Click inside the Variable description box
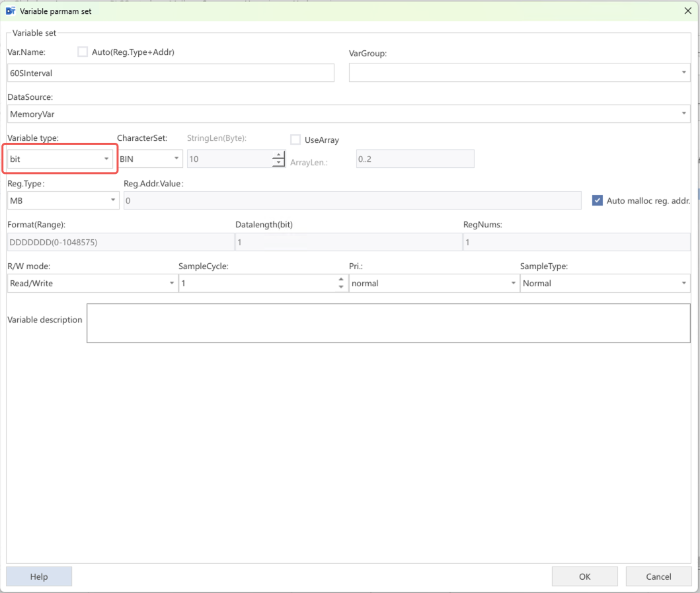This screenshot has height=593, width=700. [388, 323]
